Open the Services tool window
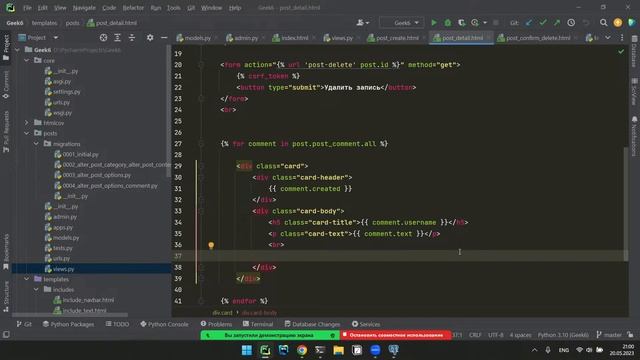640x360 pixels. (366, 324)
